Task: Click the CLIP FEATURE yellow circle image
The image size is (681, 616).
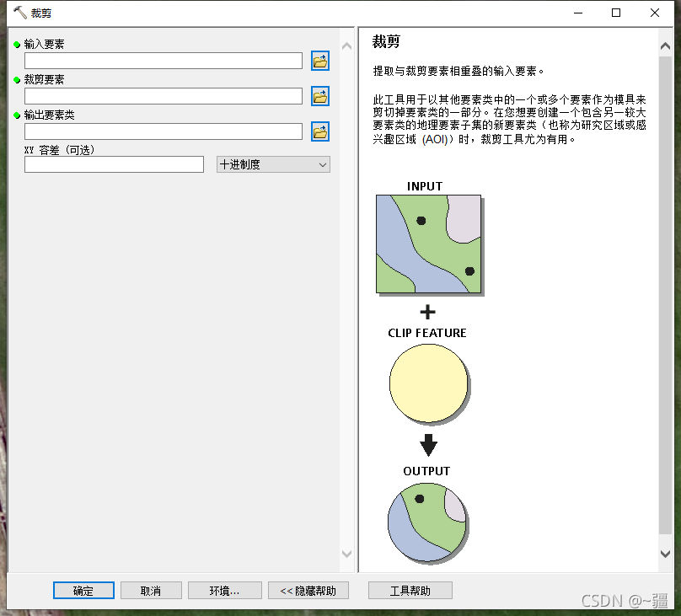Action: [x=429, y=383]
